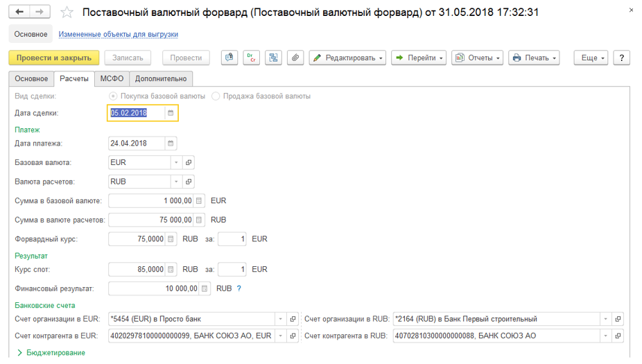The image size is (642, 364).
Task: Close the document with the X
Action: click(x=631, y=10)
